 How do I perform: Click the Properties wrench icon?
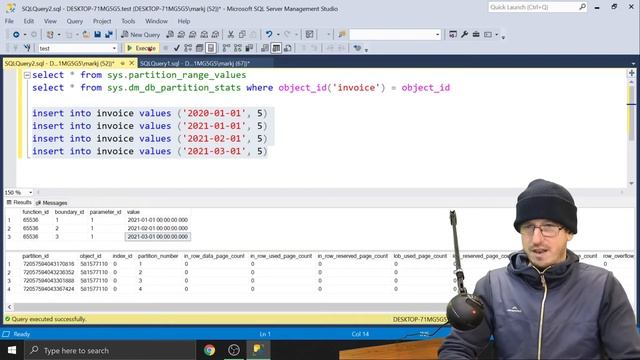464,35
